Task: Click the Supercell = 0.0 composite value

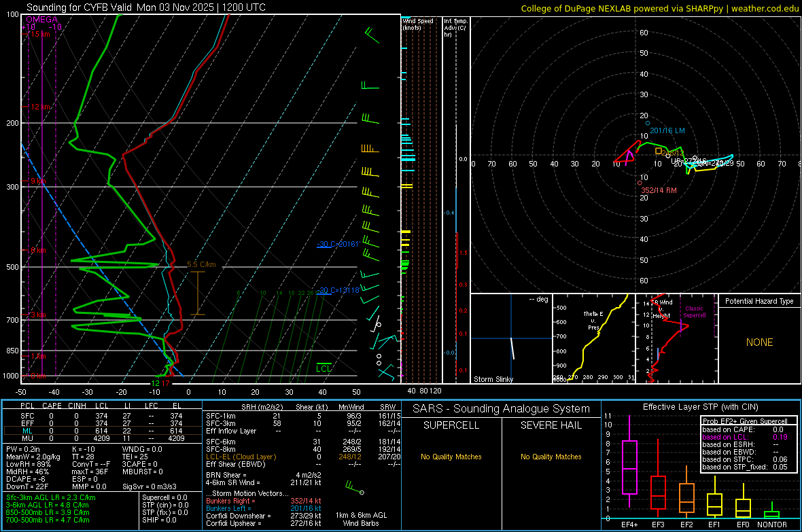Action: (x=164, y=497)
